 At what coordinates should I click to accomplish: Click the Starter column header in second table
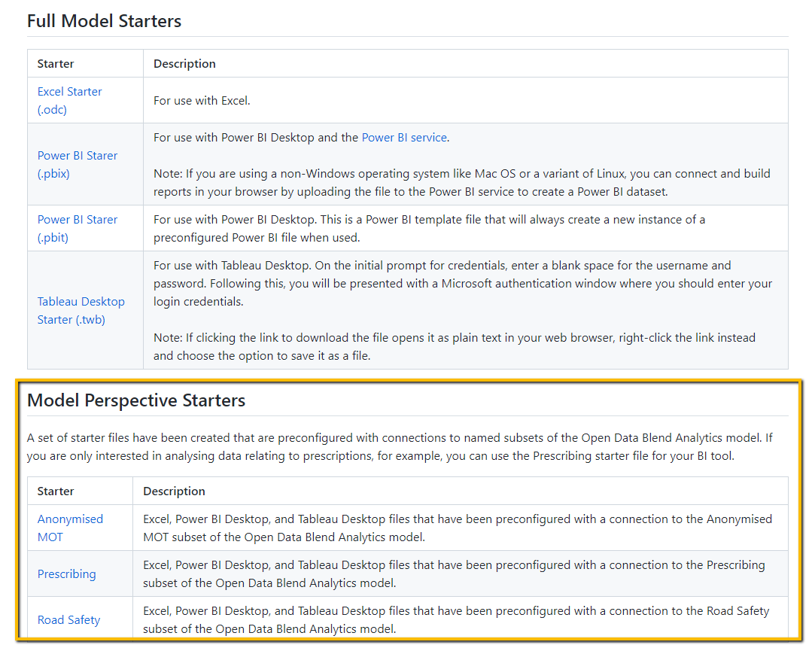click(x=56, y=491)
